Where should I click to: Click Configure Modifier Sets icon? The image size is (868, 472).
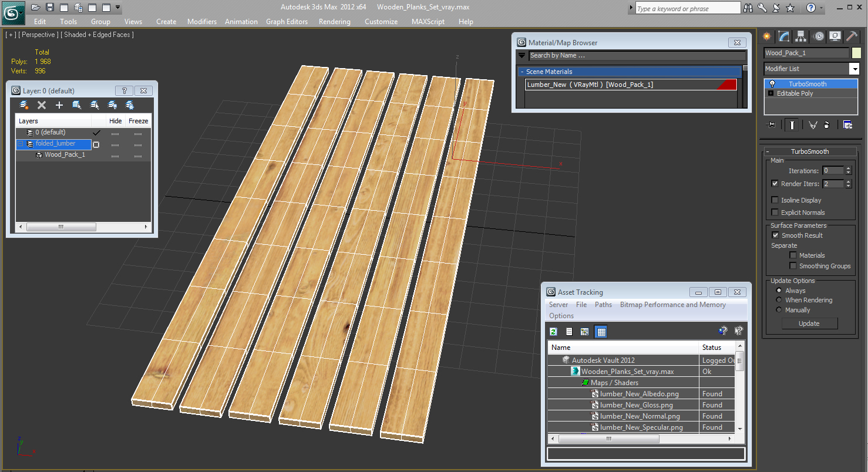pos(847,124)
